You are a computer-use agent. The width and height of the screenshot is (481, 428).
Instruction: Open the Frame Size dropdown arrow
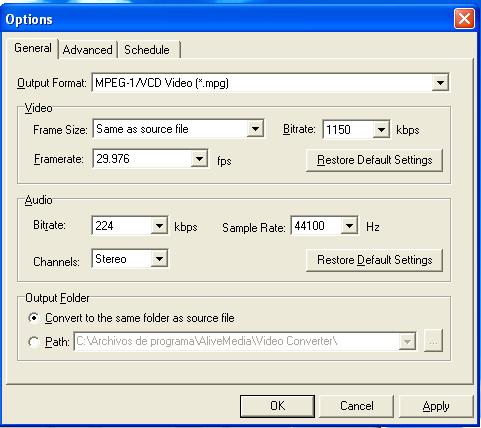click(255, 129)
